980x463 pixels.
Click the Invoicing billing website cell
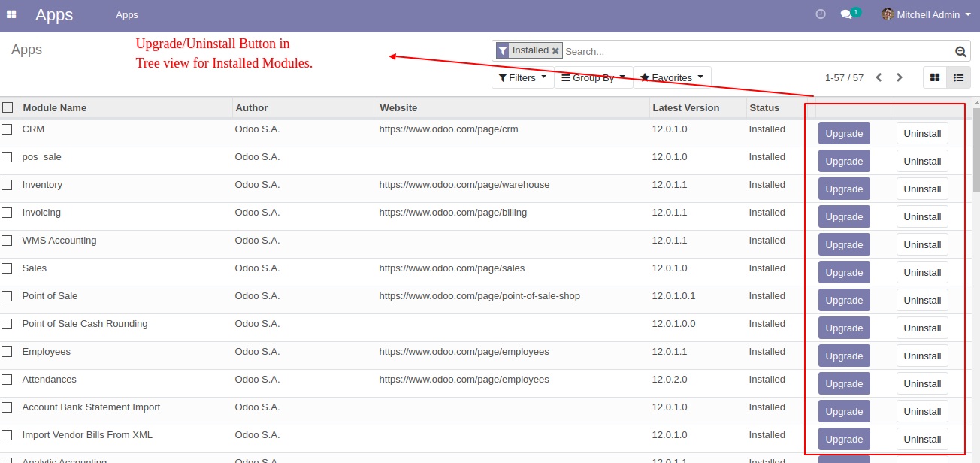(453, 213)
